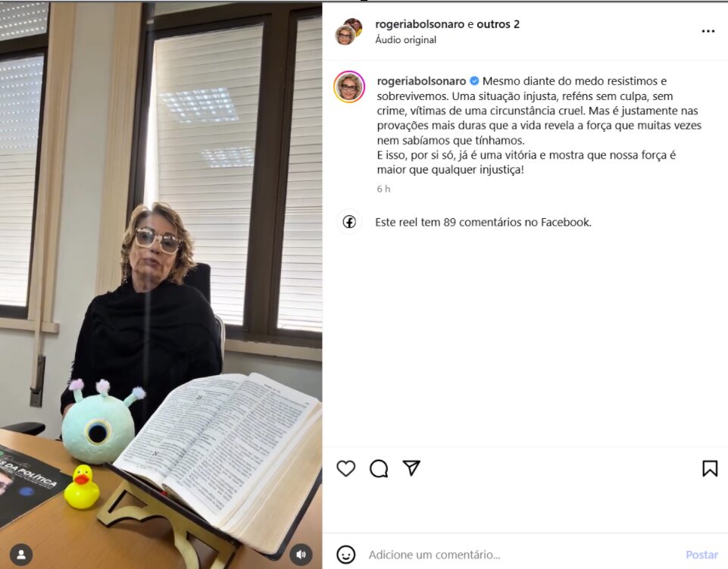728x569 pixels.
Task: Open the 'Áudio original' audio page
Action: pos(406,39)
